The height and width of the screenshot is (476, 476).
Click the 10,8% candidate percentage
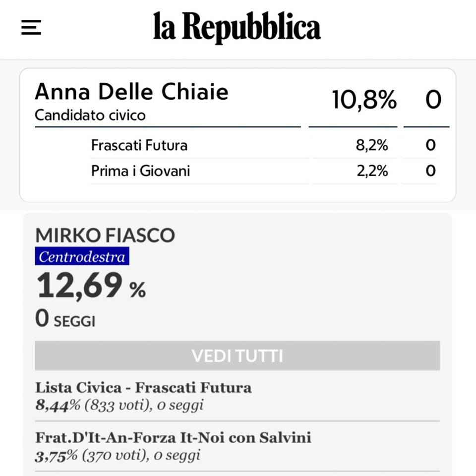[x=363, y=100]
